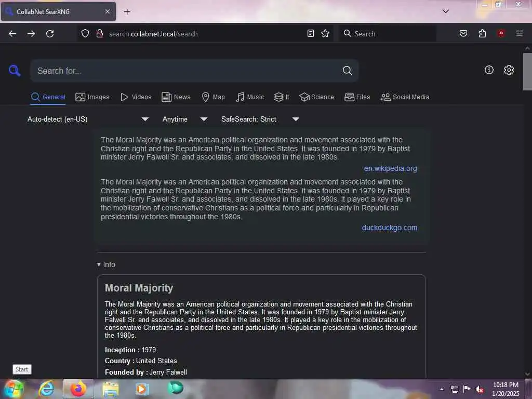Viewport: 532px width, 399px height.
Task: Click 'Country : United States' text
Action: [141, 361]
